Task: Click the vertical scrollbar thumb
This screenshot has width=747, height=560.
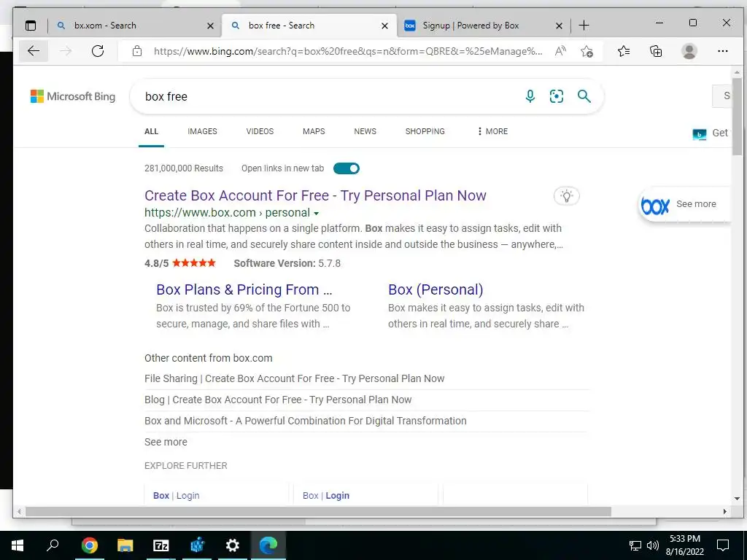Action: click(x=737, y=116)
